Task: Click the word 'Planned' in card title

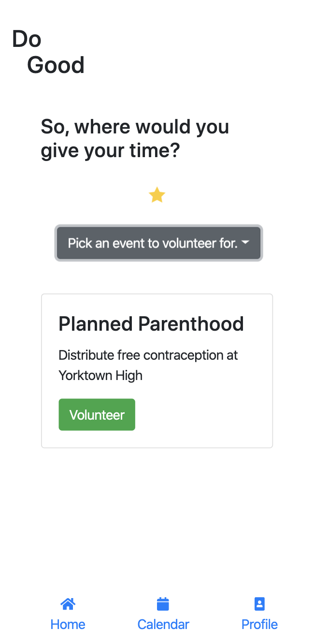Action: coord(96,324)
